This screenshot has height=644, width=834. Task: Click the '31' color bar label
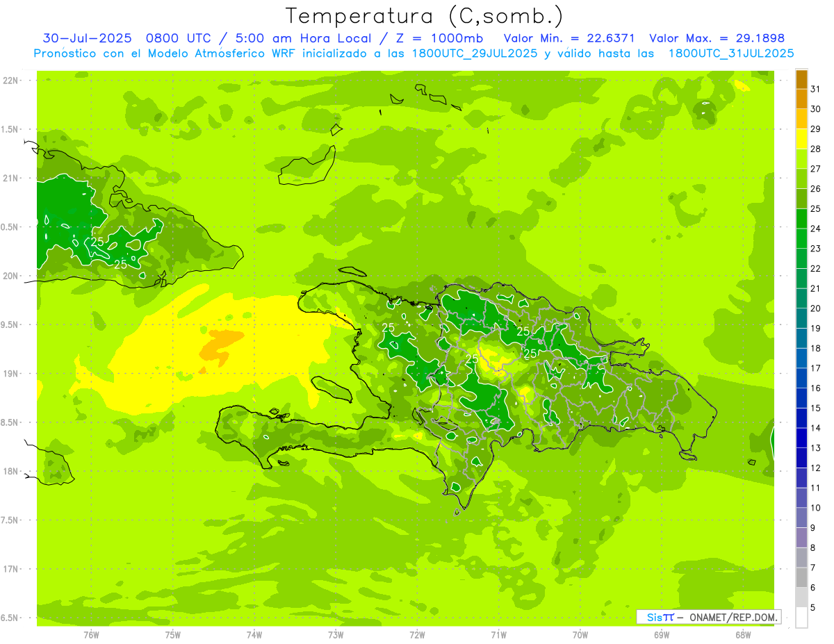click(x=816, y=89)
